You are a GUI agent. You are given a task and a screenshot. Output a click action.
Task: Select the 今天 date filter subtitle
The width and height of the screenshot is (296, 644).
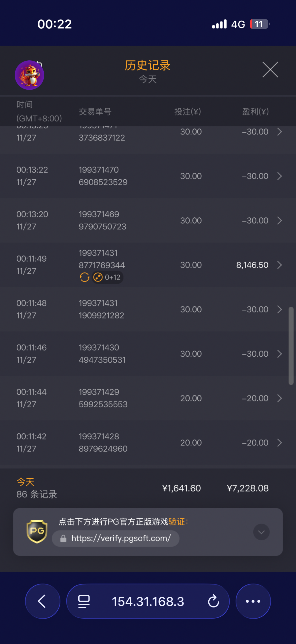pos(148,79)
